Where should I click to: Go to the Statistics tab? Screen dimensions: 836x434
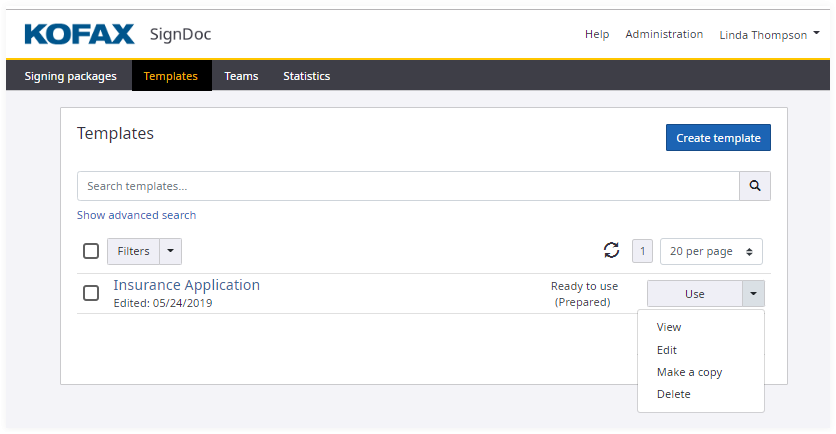pyautogui.click(x=306, y=76)
